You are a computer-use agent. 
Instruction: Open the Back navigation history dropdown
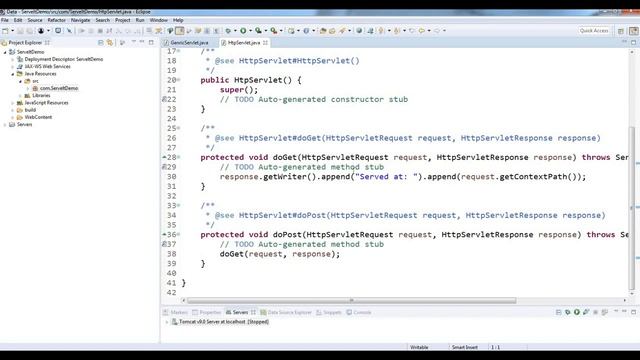coord(429,31)
